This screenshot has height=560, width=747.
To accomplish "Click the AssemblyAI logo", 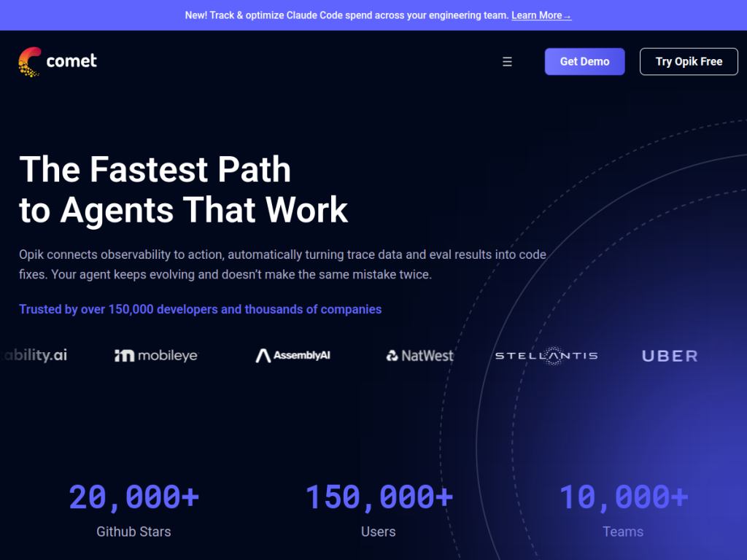I will pos(293,355).
